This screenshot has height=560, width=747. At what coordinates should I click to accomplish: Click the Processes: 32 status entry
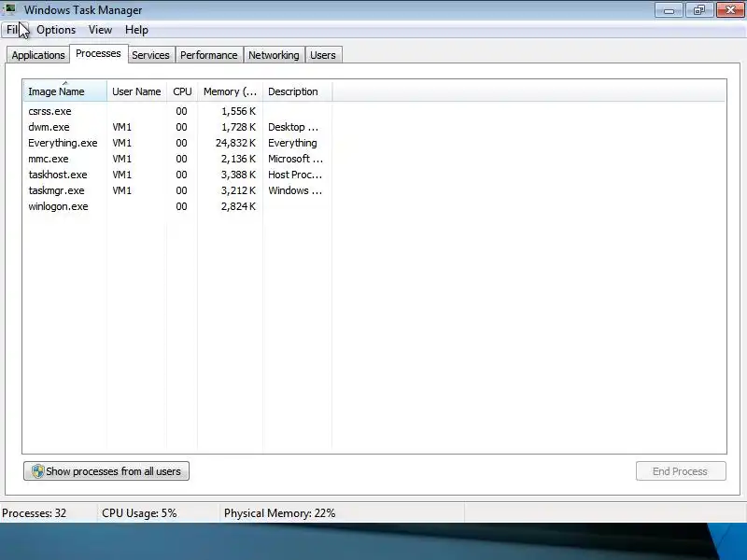[x=35, y=512]
